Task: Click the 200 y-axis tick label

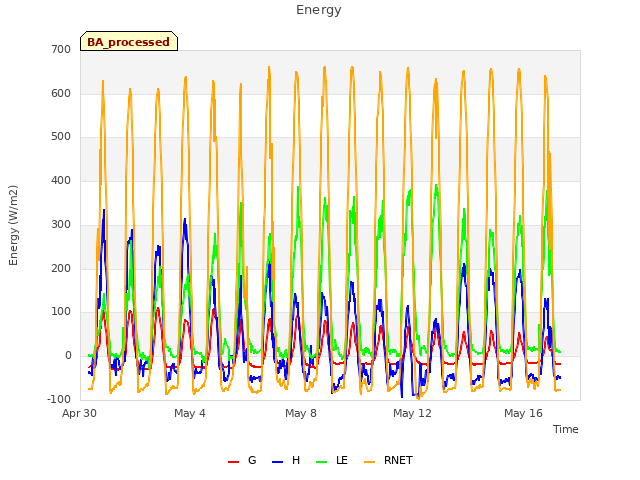Action: [61, 269]
